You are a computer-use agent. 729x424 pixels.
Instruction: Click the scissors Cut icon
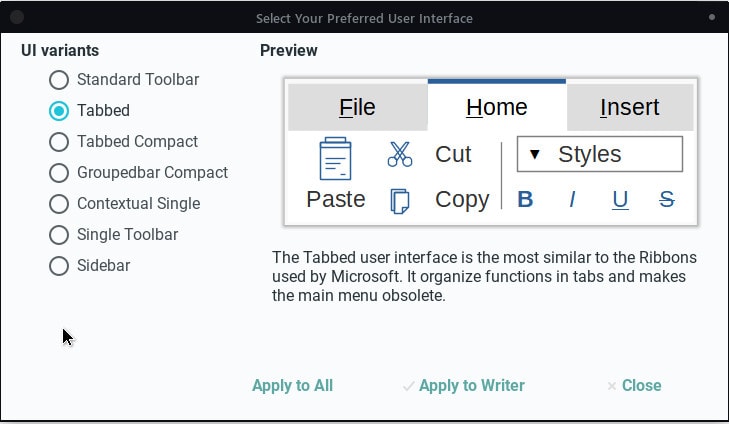(400, 154)
